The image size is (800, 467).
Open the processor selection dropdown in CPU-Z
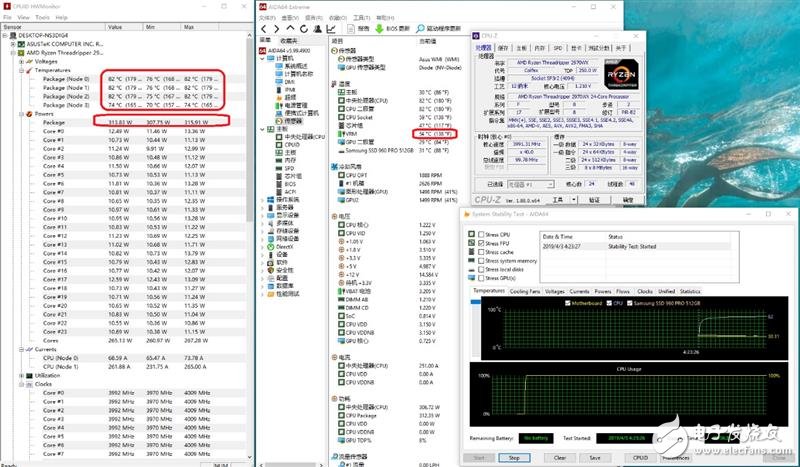point(531,184)
